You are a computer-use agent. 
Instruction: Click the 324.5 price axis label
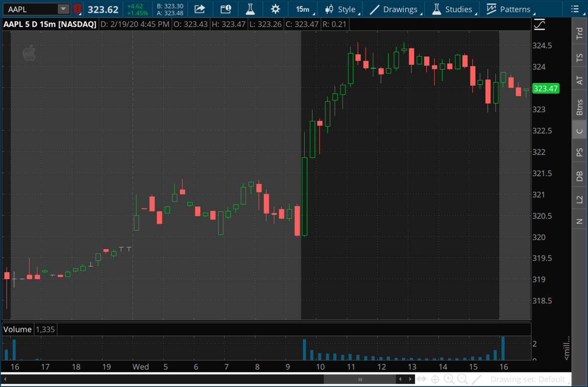pyautogui.click(x=543, y=46)
